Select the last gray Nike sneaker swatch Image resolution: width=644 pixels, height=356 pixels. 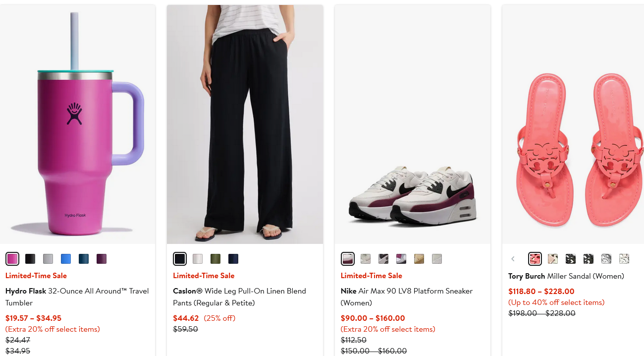437,259
